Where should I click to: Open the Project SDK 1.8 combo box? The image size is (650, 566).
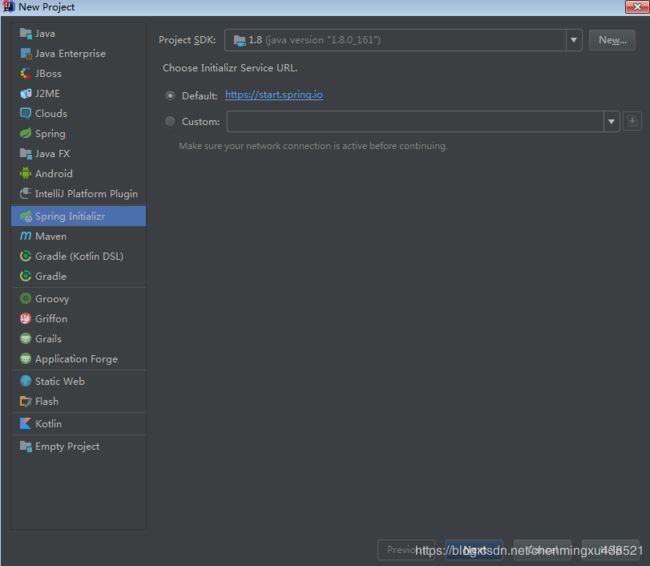[x=403, y=40]
